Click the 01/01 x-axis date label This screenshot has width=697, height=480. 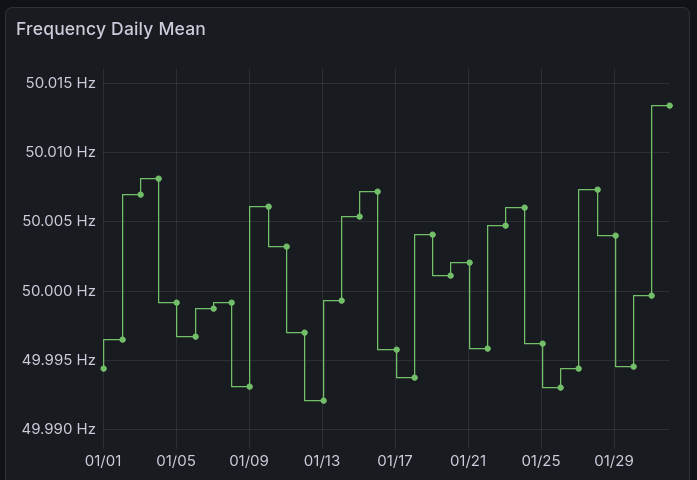coord(104,460)
